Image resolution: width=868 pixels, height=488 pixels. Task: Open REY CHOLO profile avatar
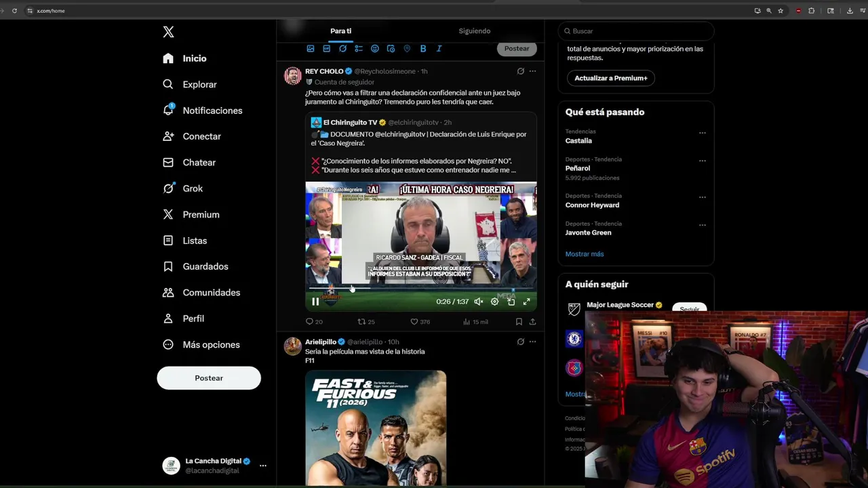[x=293, y=76]
